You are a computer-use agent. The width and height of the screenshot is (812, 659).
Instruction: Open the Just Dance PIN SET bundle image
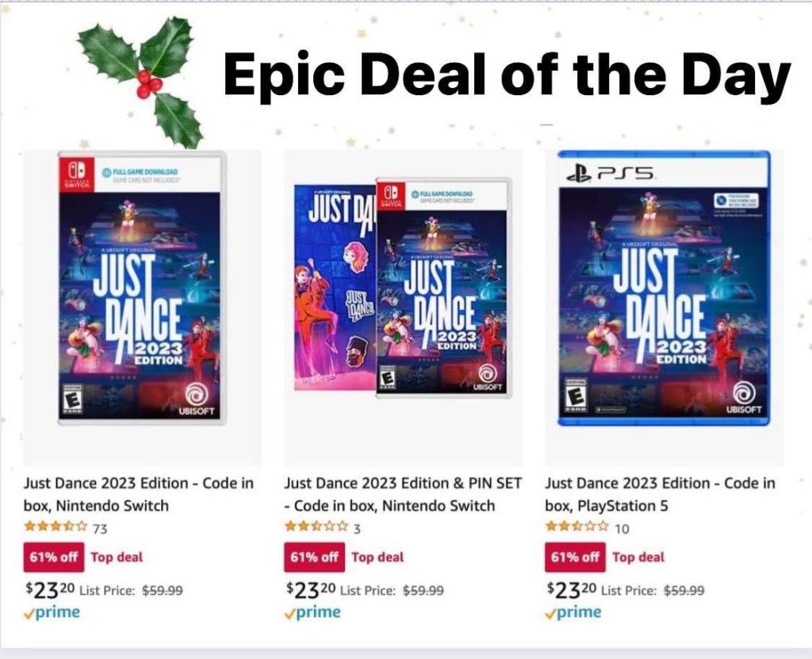[402, 289]
